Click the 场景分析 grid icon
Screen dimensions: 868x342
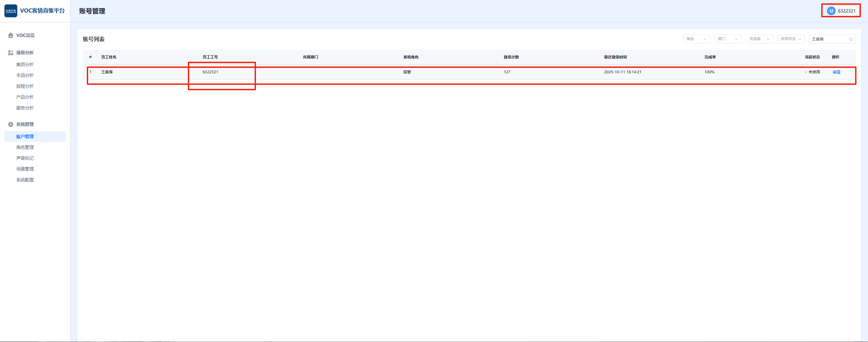coord(11,53)
